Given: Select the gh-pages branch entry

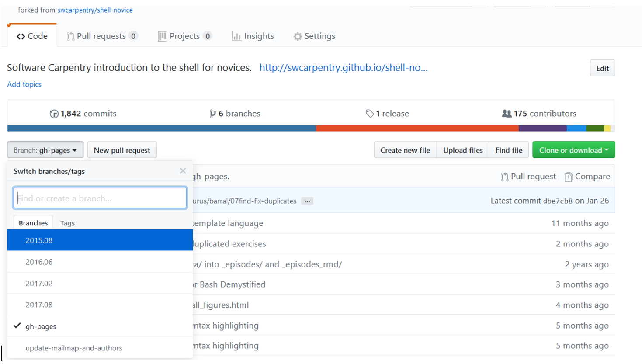Looking at the screenshot, I should [100, 326].
